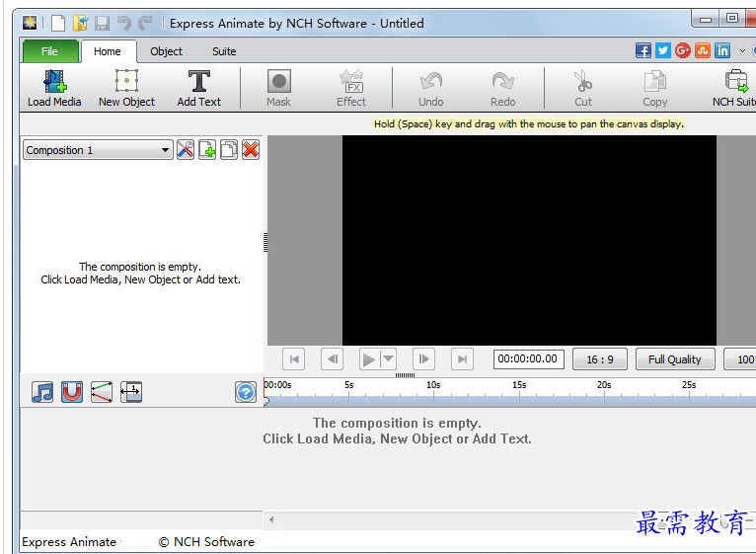Viewport: 756px width, 554px height.
Task: Step back one frame
Action: click(333, 359)
